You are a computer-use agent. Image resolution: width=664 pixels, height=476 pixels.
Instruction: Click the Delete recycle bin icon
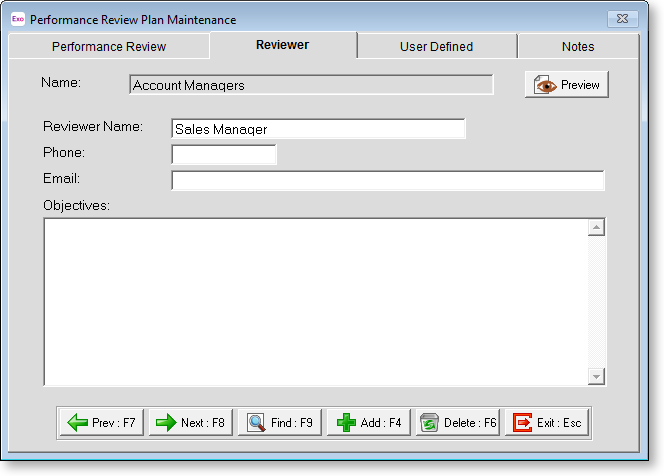(429, 423)
